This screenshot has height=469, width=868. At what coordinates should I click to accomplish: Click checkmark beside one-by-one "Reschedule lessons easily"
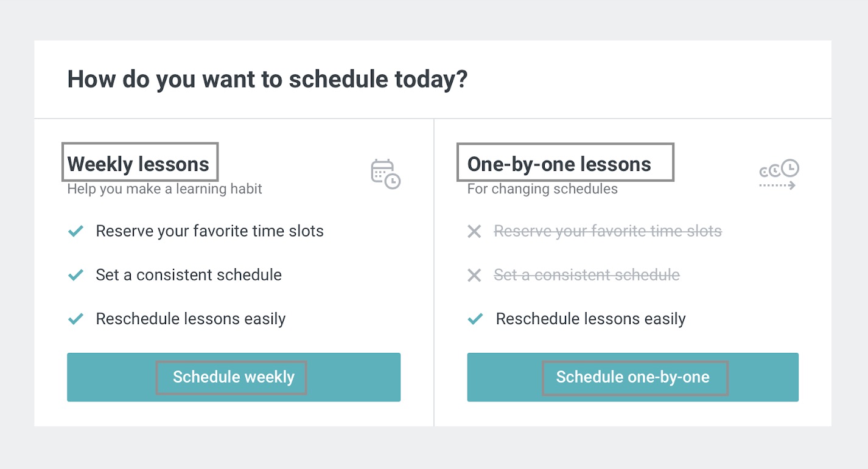(475, 319)
